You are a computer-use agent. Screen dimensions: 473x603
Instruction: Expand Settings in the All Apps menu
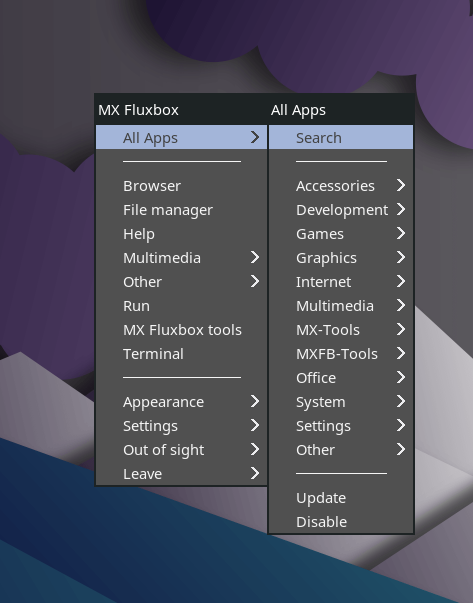coord(341,426)
